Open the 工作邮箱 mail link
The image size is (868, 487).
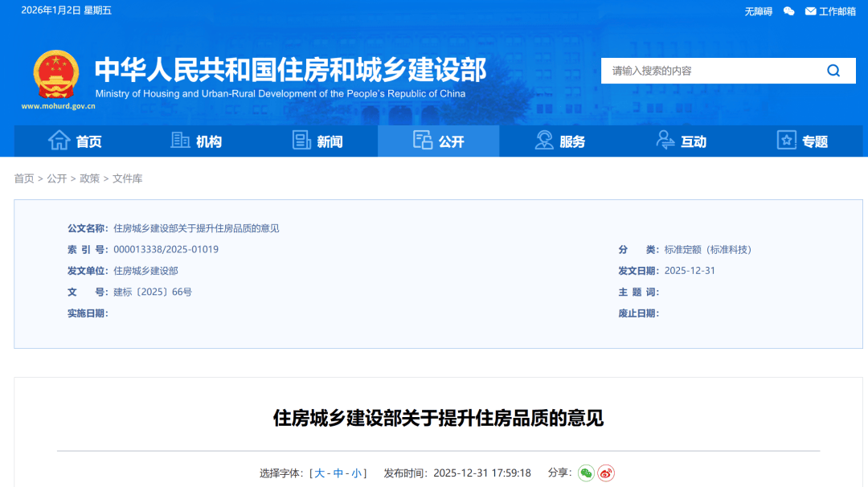tap(830, 11)
